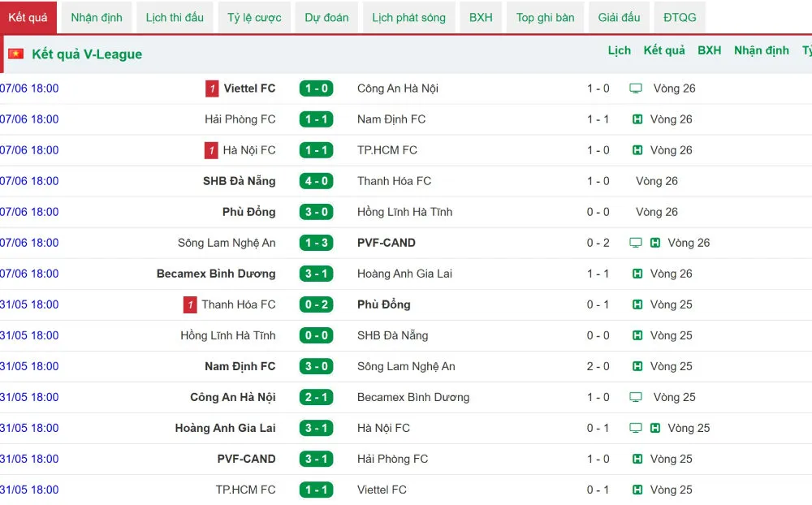Open the H icon for Thanh Hóa FC vs Phù Đổng

click(x=637, y=304)
